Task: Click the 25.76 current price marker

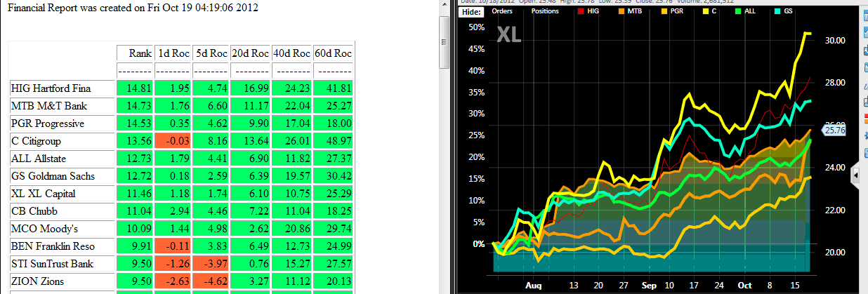Action: [832, 130]
